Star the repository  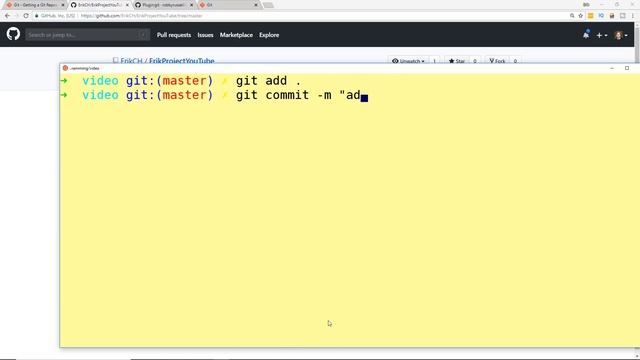click(x=457, y=60)
